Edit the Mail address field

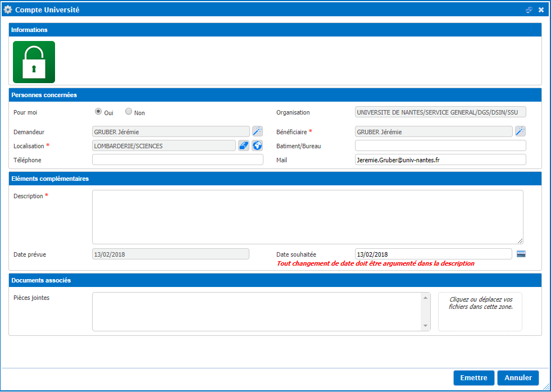click(x=440, y=159)
